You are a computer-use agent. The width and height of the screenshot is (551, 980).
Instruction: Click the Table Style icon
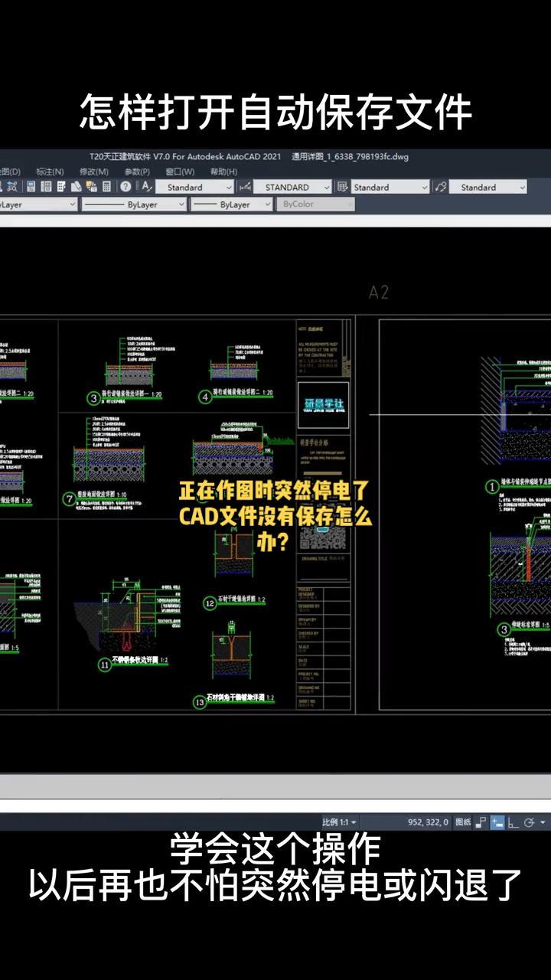click(342, 187)
